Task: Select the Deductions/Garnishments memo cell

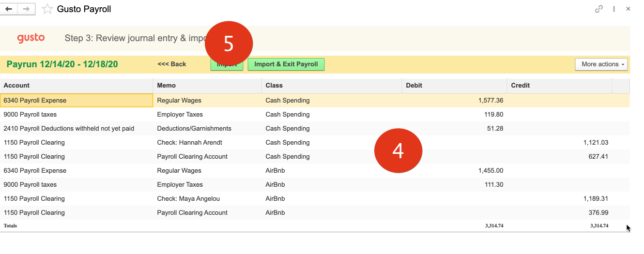Action: pos(208,128)
